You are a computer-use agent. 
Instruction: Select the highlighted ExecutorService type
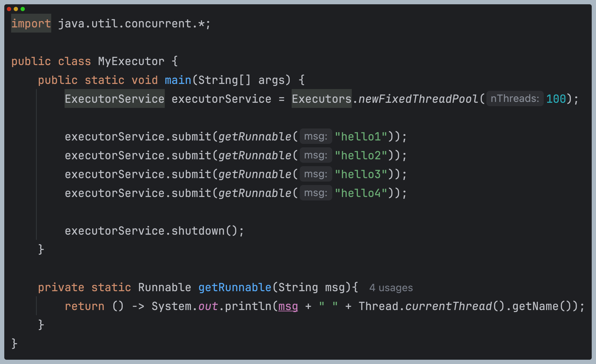coord(114,99)
